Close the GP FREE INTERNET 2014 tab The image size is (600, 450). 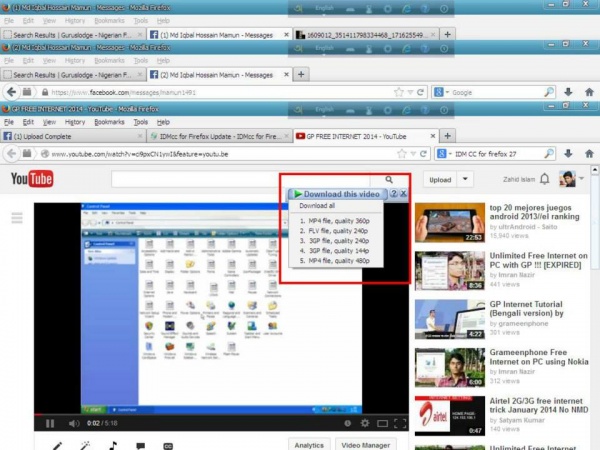[x=433, y=136]
